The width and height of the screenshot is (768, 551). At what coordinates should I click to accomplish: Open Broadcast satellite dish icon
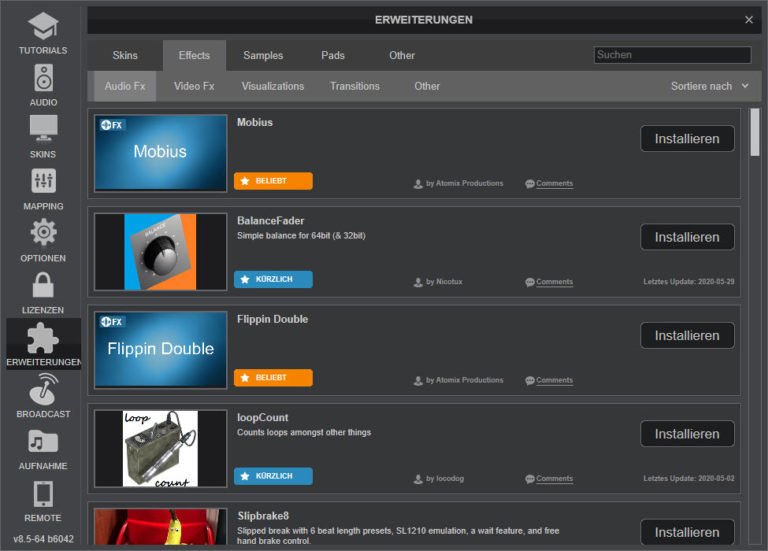point(43,389)
